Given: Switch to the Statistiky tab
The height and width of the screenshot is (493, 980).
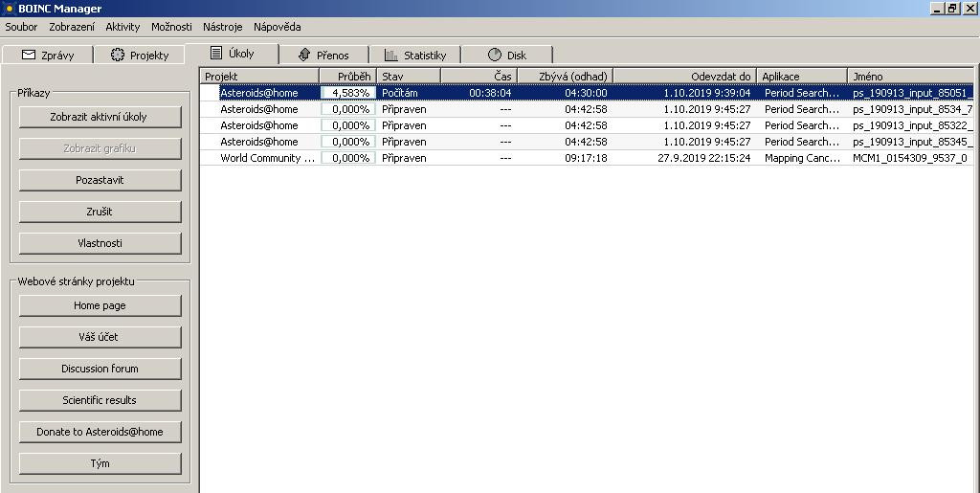Looking at the screenshot, I should click(x=415, y=55).
